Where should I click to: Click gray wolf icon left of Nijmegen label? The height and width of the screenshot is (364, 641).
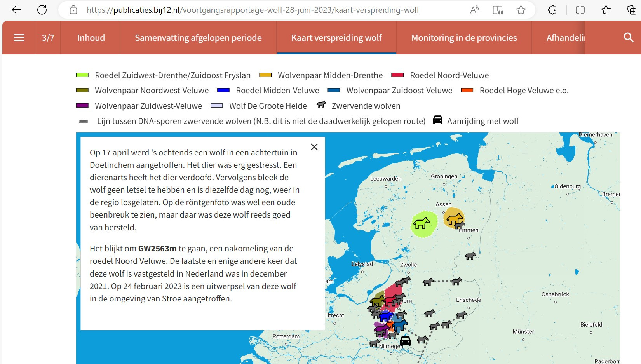pos(374,343)
